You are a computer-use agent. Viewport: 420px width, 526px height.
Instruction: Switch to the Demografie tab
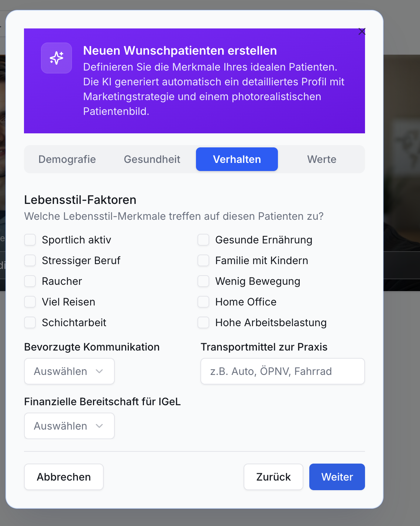tap(67, 159)
